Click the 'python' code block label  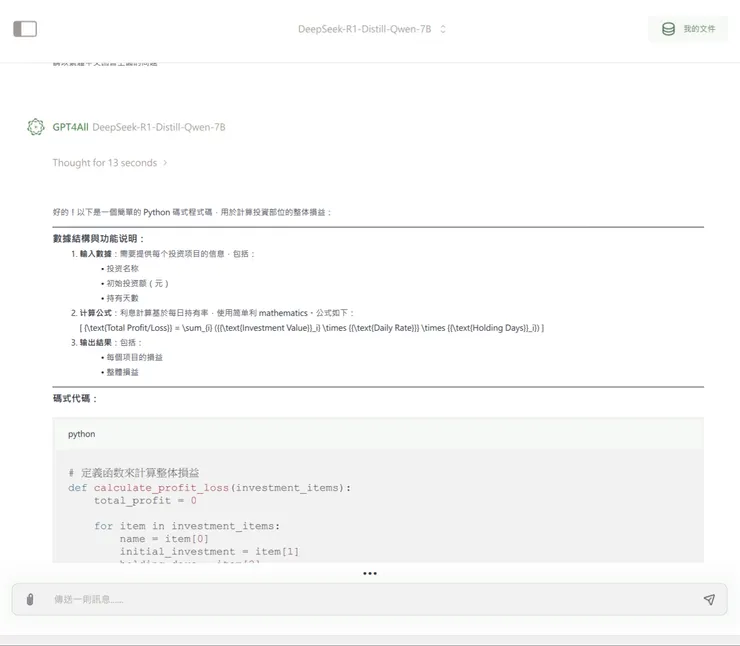pyautogui.click(x=81, y=434)
